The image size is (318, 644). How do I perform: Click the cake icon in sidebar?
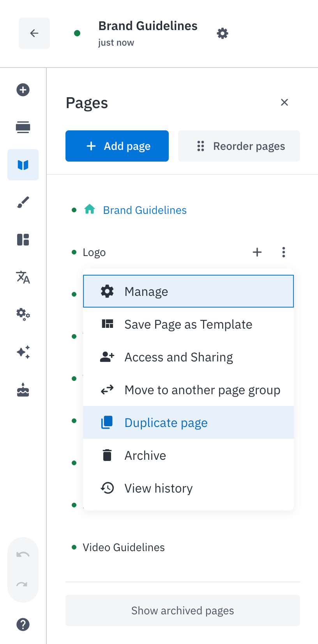click(x=23, y=390)
